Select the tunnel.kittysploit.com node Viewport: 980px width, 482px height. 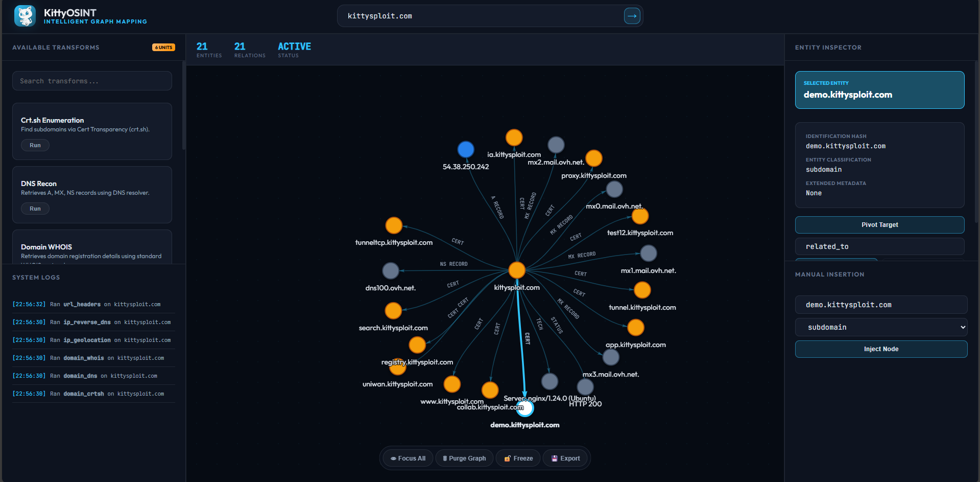tap(642, 290)
